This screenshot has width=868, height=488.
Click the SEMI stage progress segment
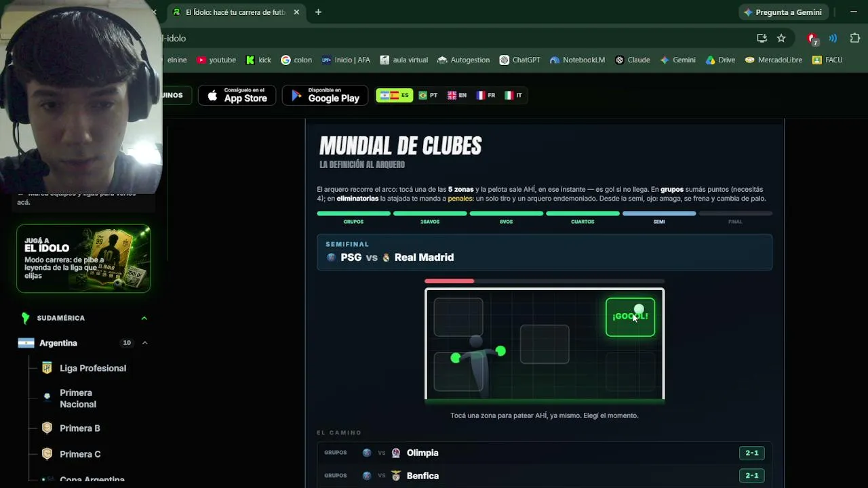[x=659, y=213]
